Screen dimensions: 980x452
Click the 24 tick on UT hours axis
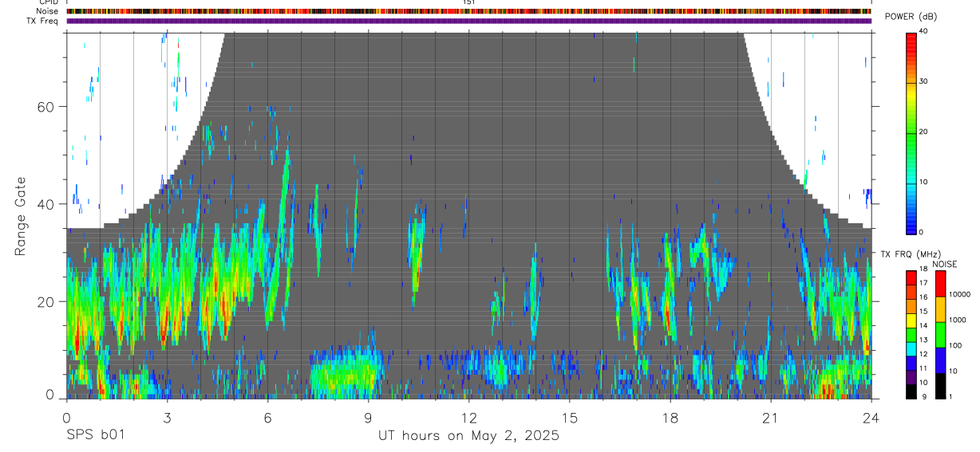coord(871,417)
